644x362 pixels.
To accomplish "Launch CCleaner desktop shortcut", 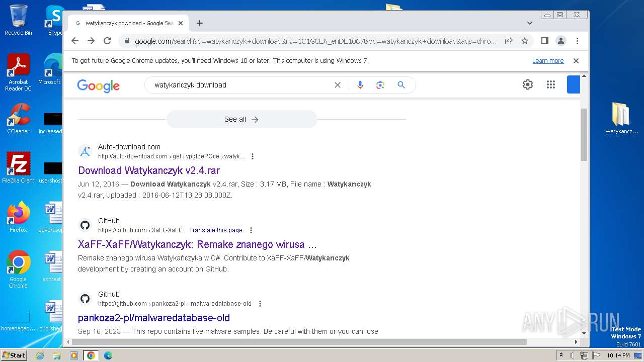I will click(x=18, y=119).
